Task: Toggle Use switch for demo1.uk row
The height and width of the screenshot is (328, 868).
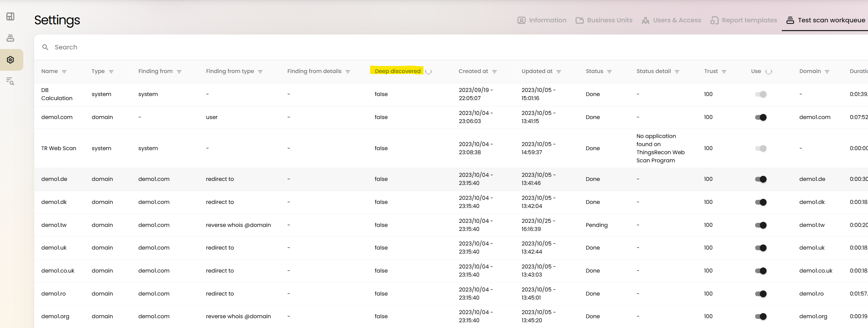Action: [761, 248]
